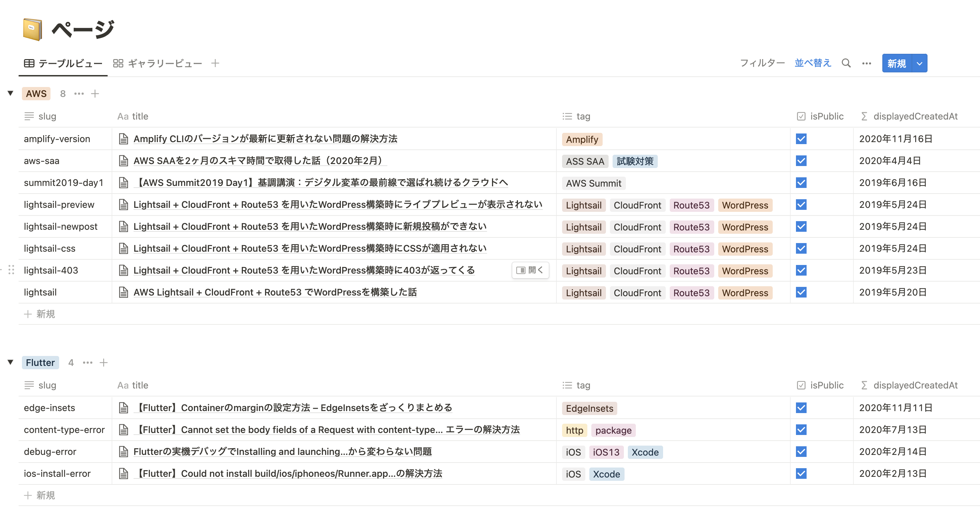Switch to ギャラリービュー tab

pyautogui.click(x=157, y=63)
